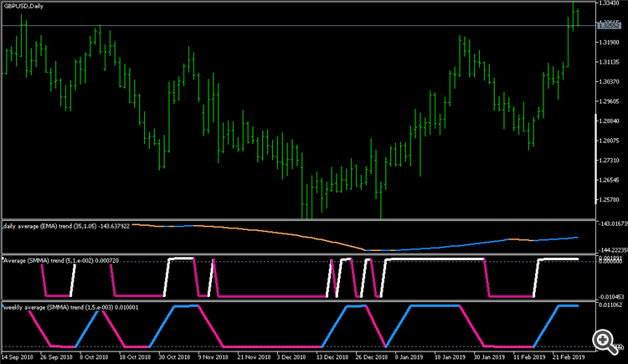Viewport: 628px width, 364px height.
Task: Click the weekly average (SMMA) trend label
Action: point(71,308)
